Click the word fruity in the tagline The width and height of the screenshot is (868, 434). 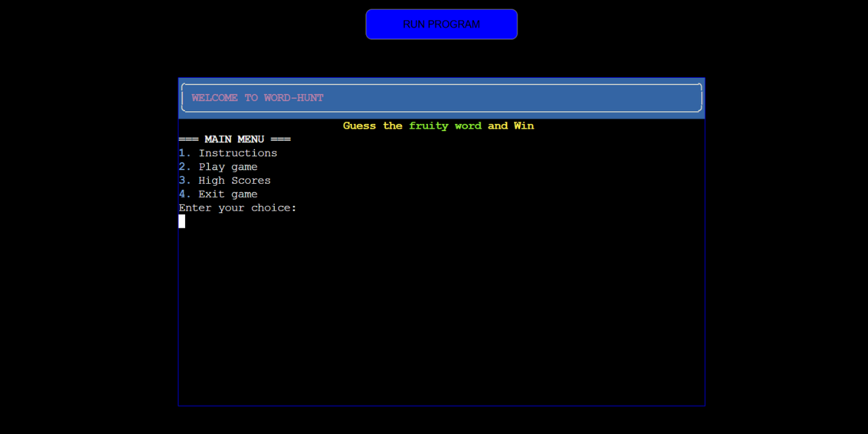tap(429, 125)
